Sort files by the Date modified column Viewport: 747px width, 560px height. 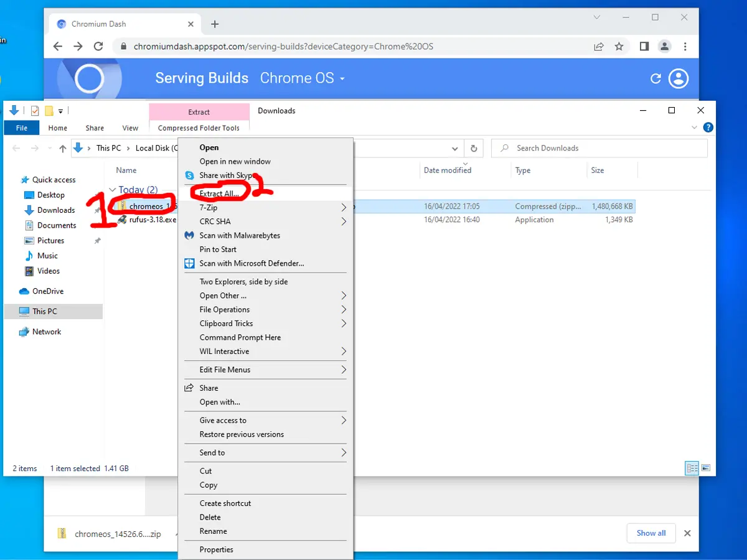click(448, 170)
